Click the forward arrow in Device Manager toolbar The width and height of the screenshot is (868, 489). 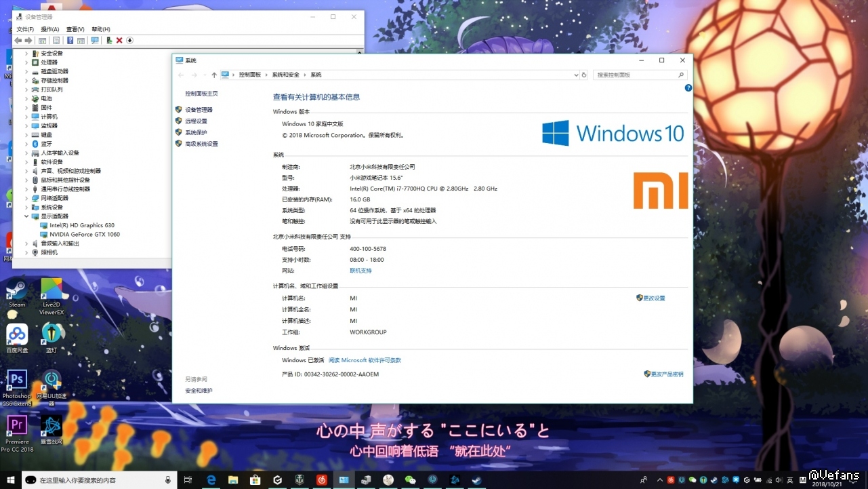coord(28,41)
